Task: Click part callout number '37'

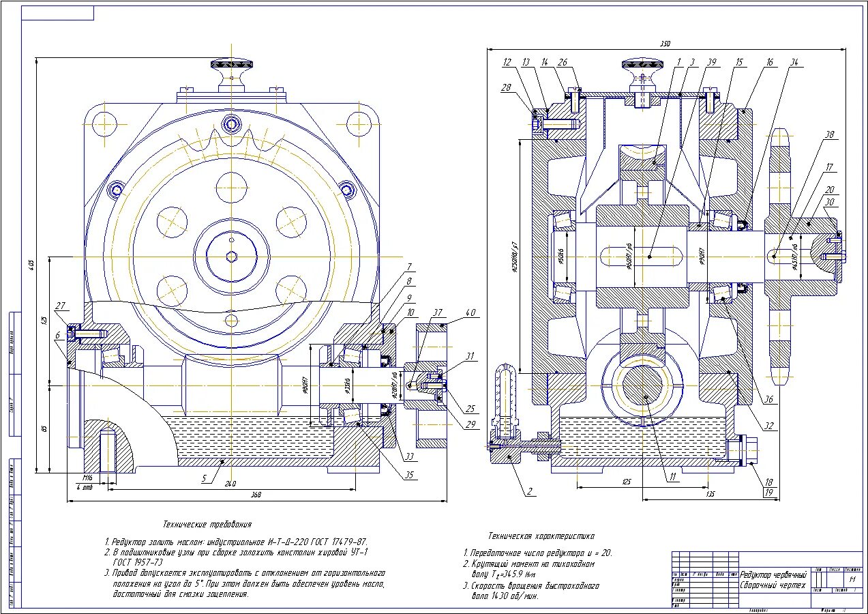Action: (437, 312)
